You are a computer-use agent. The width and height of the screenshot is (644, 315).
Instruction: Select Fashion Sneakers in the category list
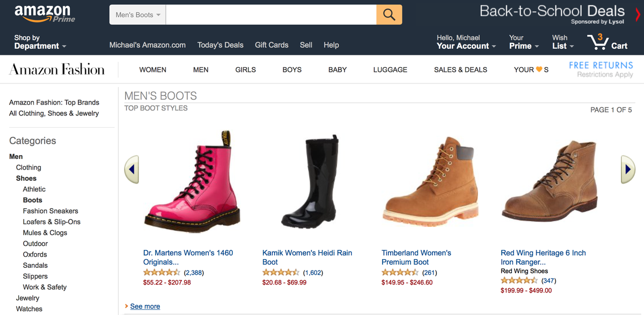pos(50,211)
